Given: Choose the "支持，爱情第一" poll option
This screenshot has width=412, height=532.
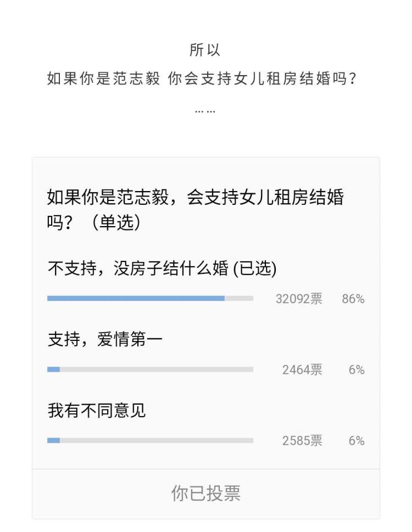Looking at the screenshot, I should (105, 340).
